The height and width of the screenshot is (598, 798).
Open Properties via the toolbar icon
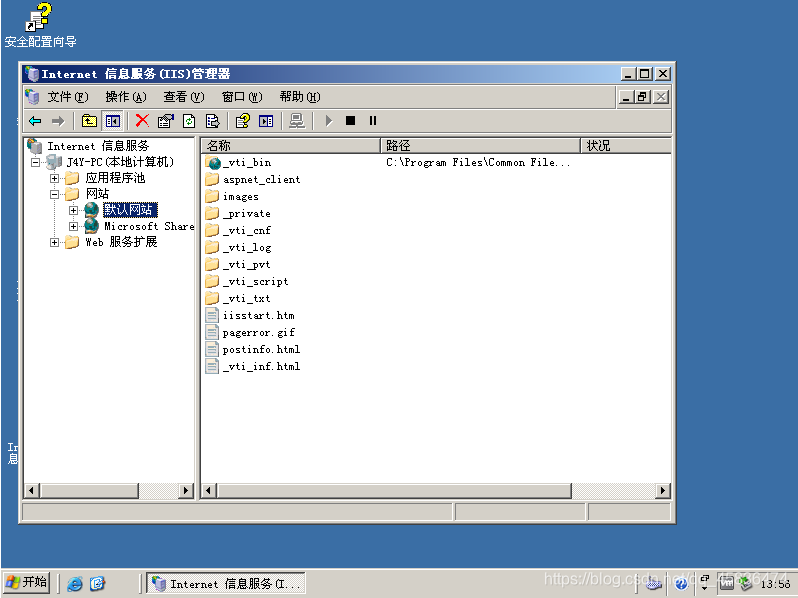165,121
